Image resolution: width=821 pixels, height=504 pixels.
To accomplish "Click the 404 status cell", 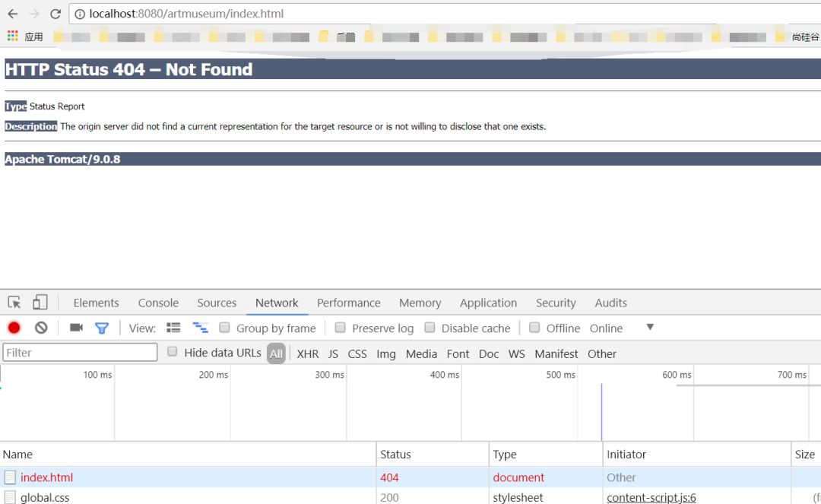I will [x=389, y=477].
